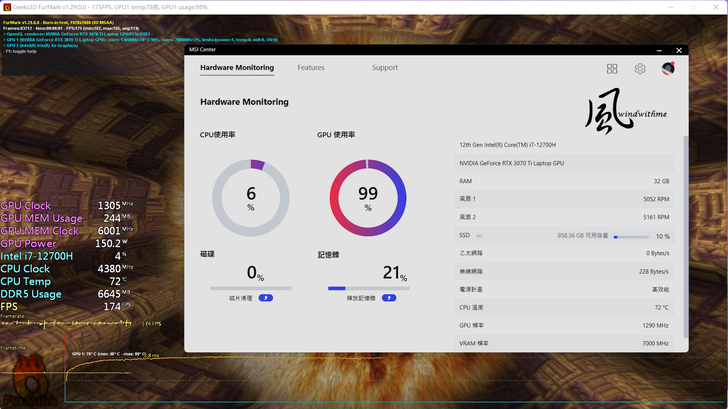This screenshot has height=409, width=728.
Task: Click CPU Temp 72 overlay in FurMark
Action: [64, 281]
